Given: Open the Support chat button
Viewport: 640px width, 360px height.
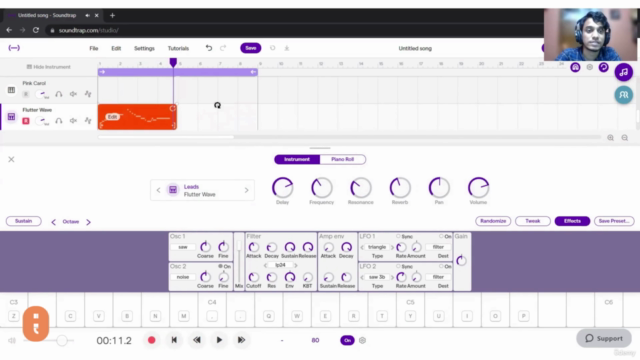Looking at the screenshot, I should pyautogui.click(x=604, y=338).
